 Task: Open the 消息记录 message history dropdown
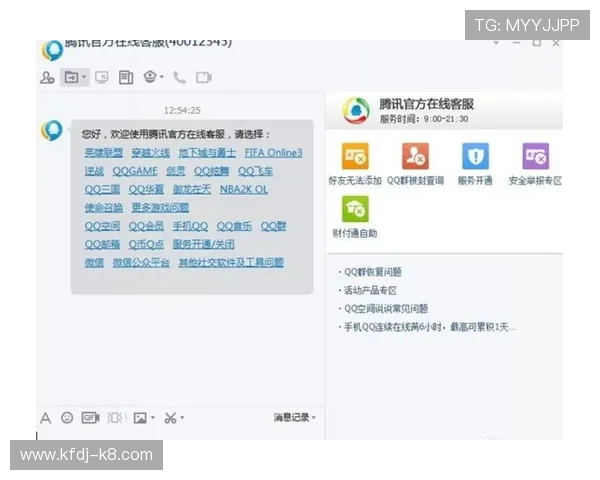[x=295, y=418]
